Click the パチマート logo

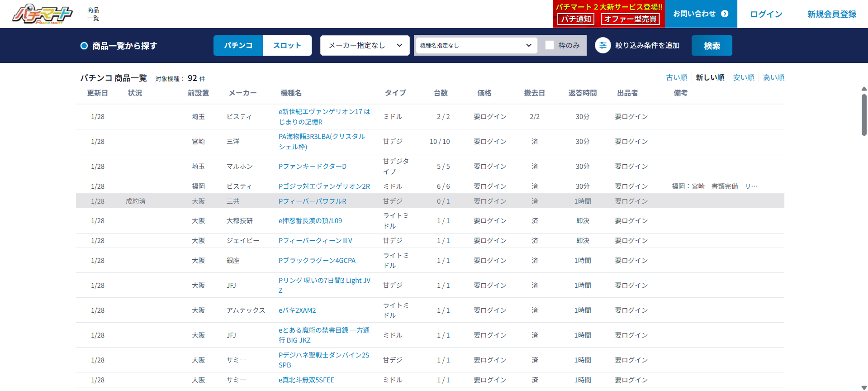click(x=42, y=14)
